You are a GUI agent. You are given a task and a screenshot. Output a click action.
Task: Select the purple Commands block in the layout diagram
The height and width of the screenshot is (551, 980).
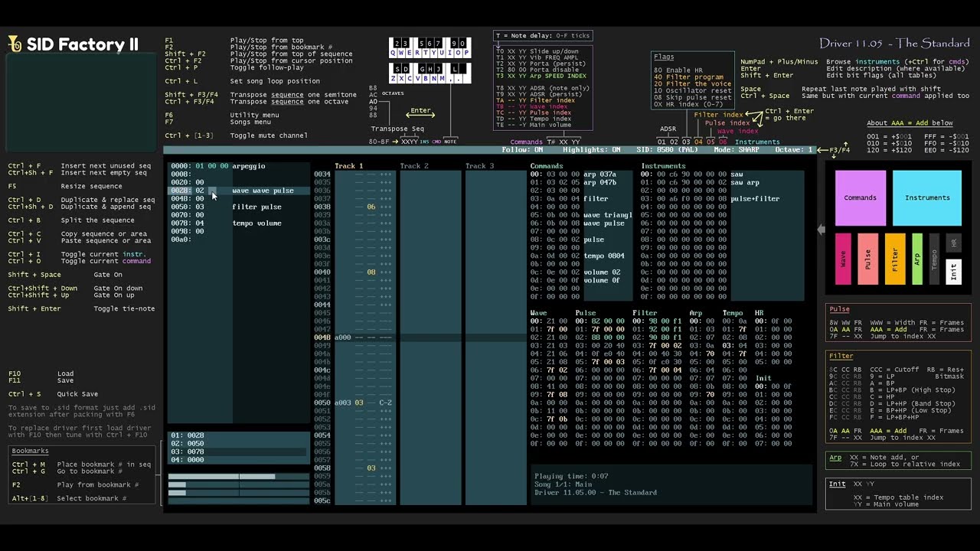pos(861,198)
